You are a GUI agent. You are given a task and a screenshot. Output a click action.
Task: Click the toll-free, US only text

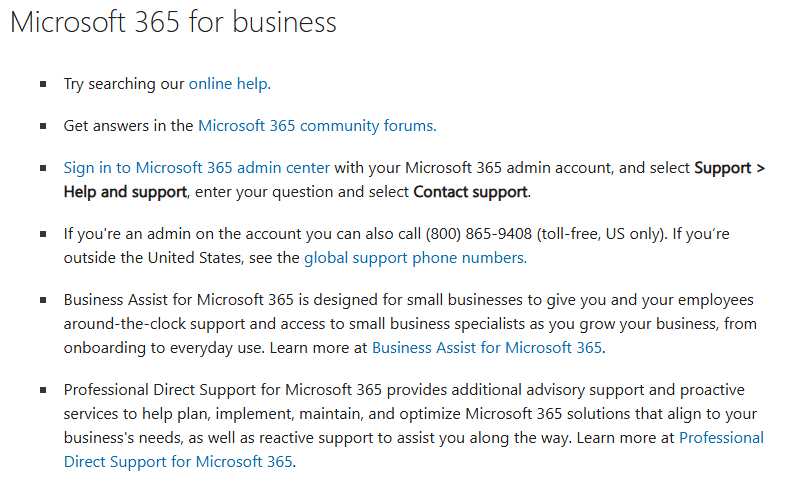(602, 234)
